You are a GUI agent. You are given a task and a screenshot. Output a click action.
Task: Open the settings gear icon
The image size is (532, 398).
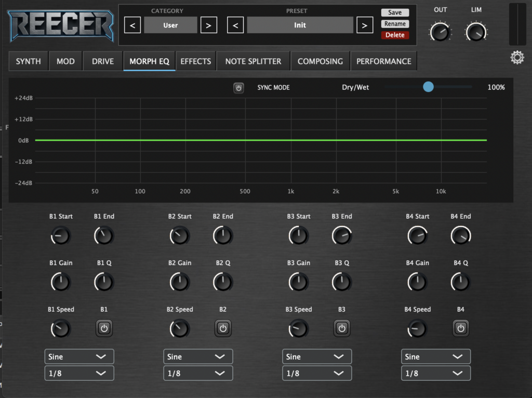[x=517, y=58]
